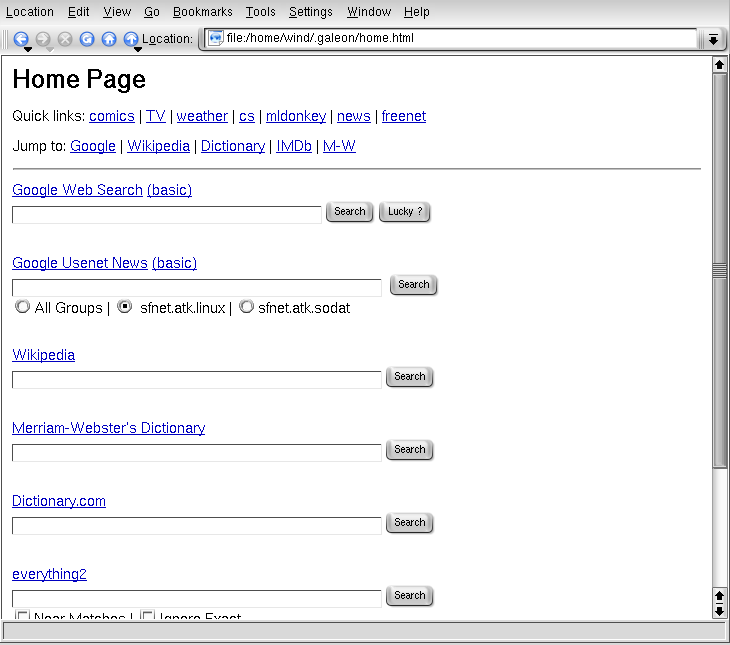Click the Wikipedia search text field
This screenshot has height=645, width=730.
click(197, 379)
